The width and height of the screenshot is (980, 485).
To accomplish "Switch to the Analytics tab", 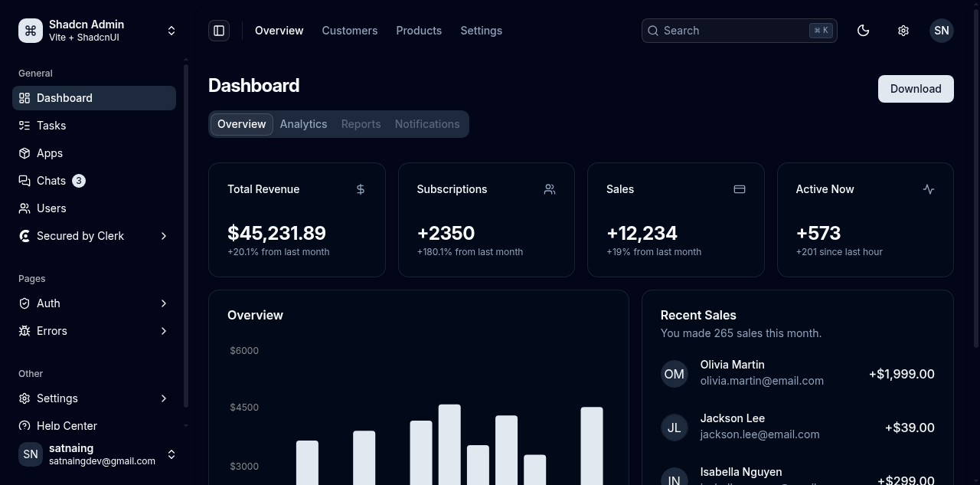I will click(x=303, y=124).
